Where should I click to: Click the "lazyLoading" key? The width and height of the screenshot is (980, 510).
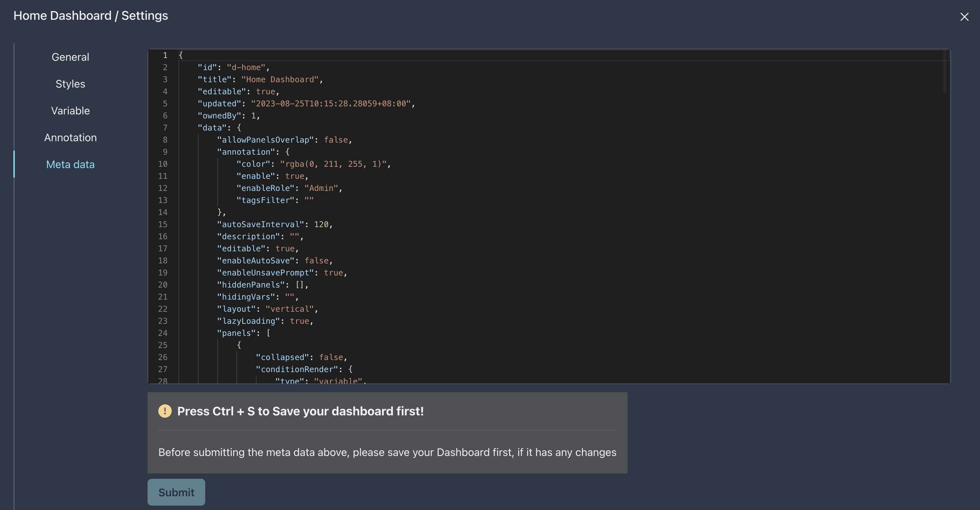point(249,321)
